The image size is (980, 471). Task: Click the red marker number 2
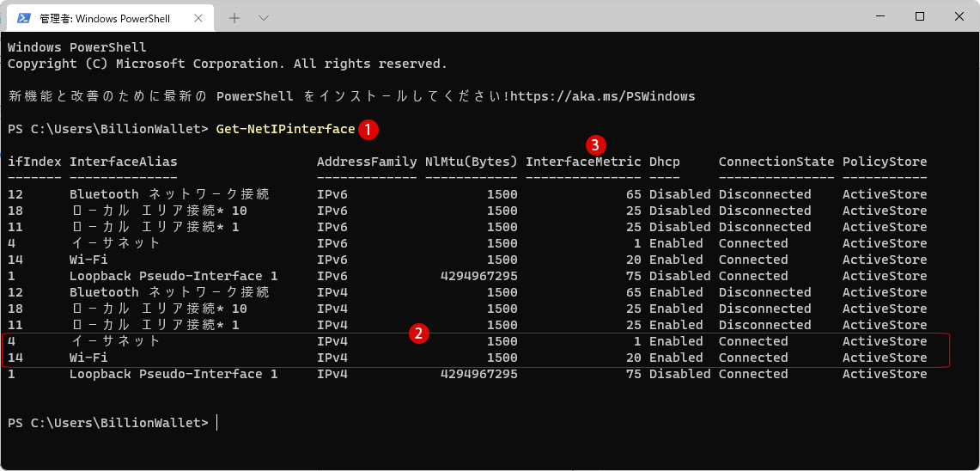pos(418,333)
